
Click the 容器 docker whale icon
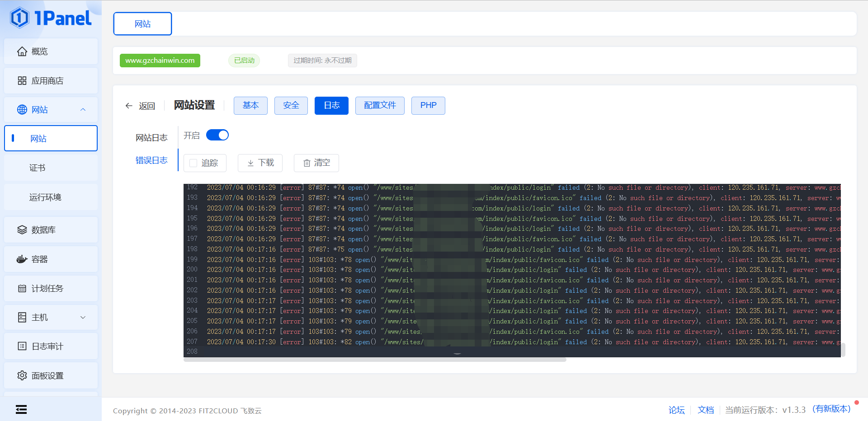click(22, 259)
